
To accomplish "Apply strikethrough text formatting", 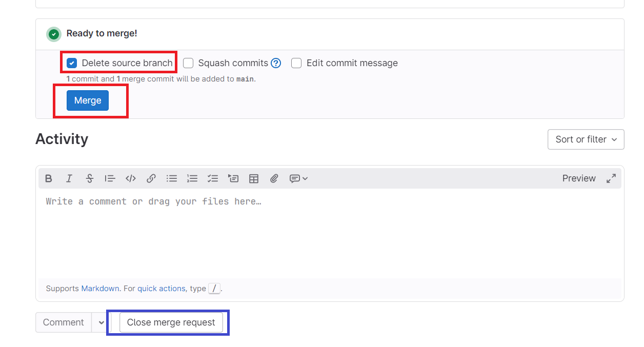I will click(x=90, y=178).
